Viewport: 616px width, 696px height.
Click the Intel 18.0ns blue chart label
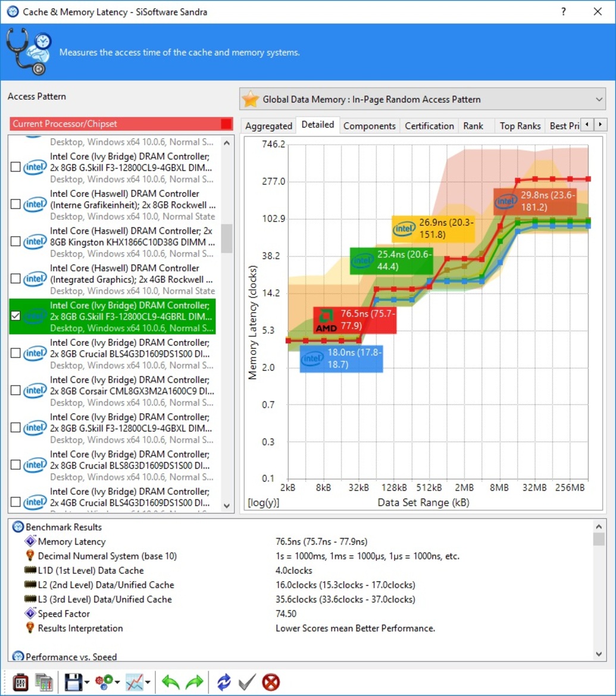341,358
